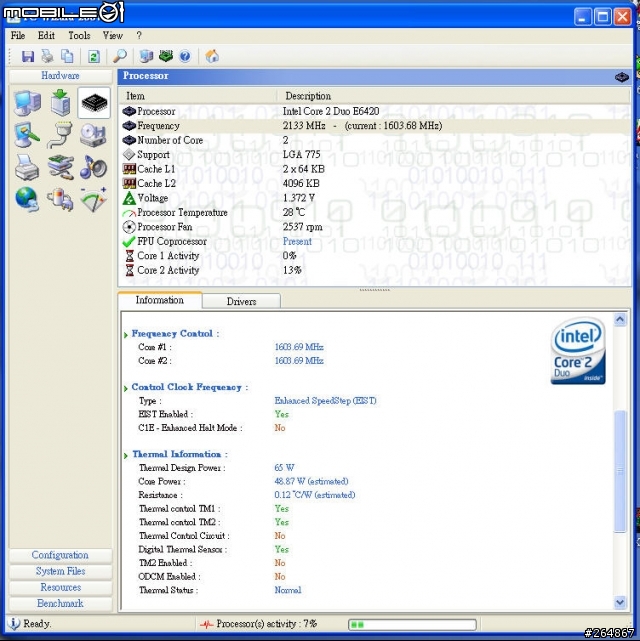This screenshot has height=641, width=640.
Task: Open the Video monitor icon
Action: (27, 135)
